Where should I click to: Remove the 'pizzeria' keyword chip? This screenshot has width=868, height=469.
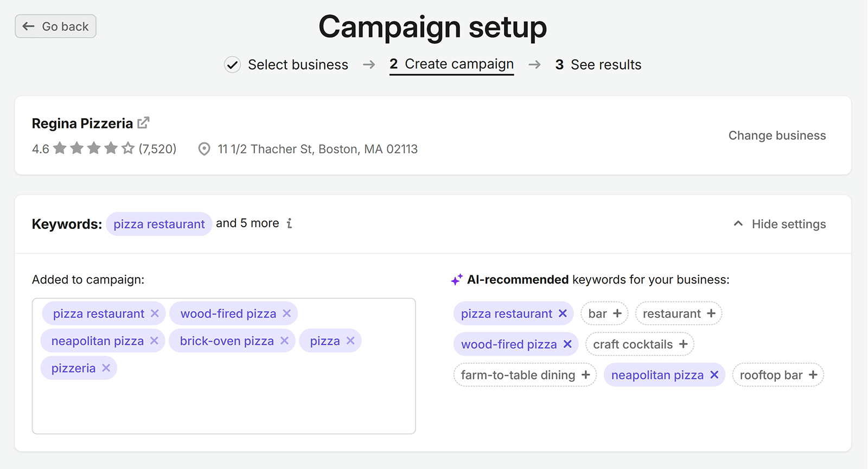[106, 368]
